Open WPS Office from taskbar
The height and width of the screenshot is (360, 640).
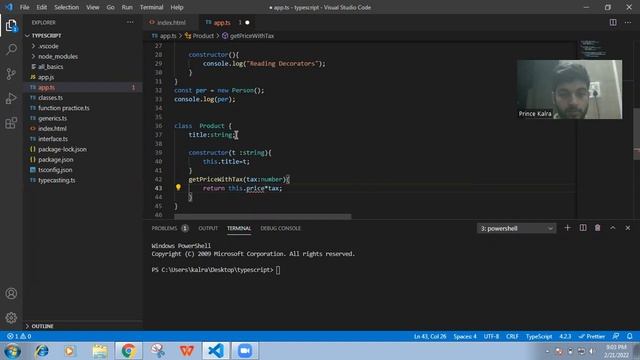(x=187, y=351)
